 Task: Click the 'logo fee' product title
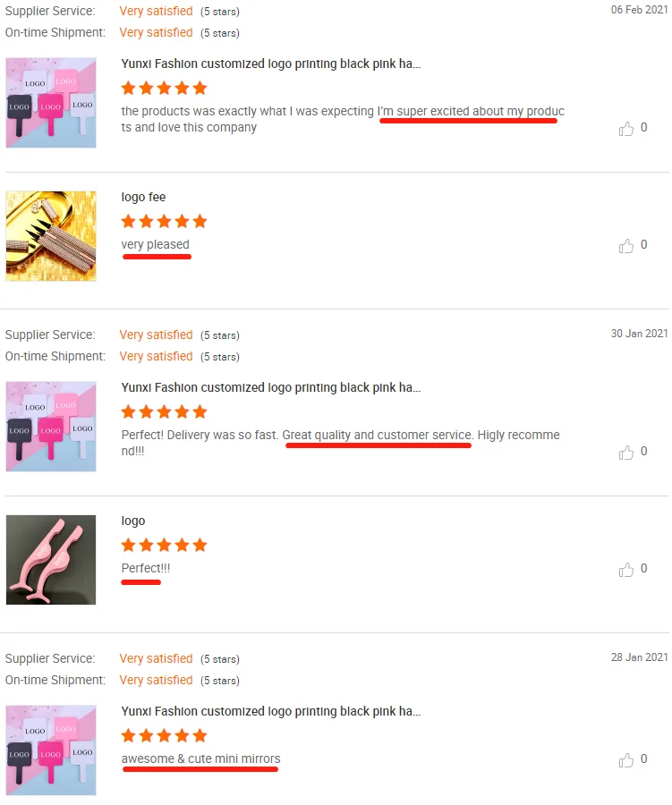click(x=143, y=197)
